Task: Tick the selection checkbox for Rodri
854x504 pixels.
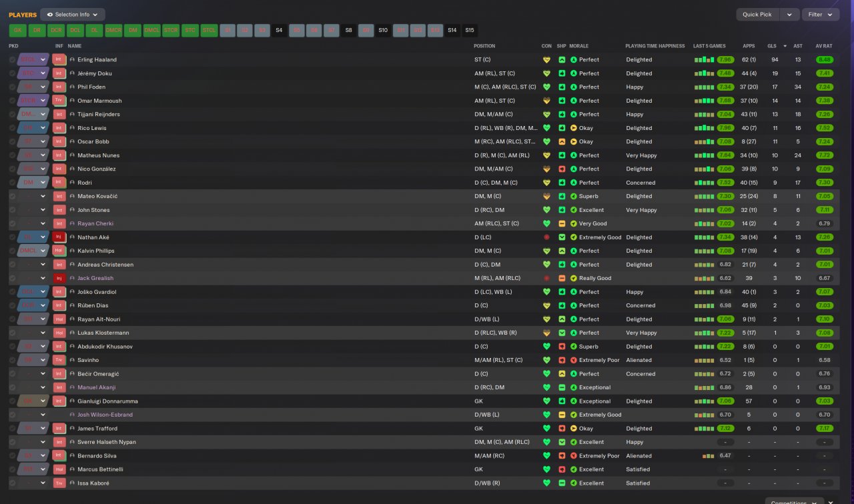Action: tap(12, 183)
